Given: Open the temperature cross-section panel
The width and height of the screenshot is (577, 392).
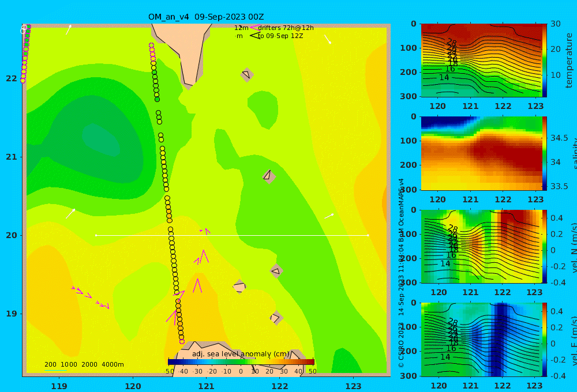Looking at the screenshot, I should 482,61.
